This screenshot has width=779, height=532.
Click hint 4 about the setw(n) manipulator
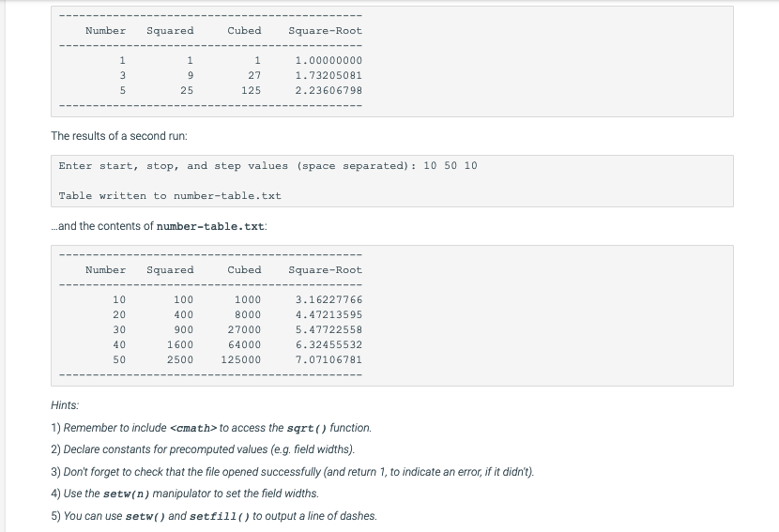pos(185,494)
